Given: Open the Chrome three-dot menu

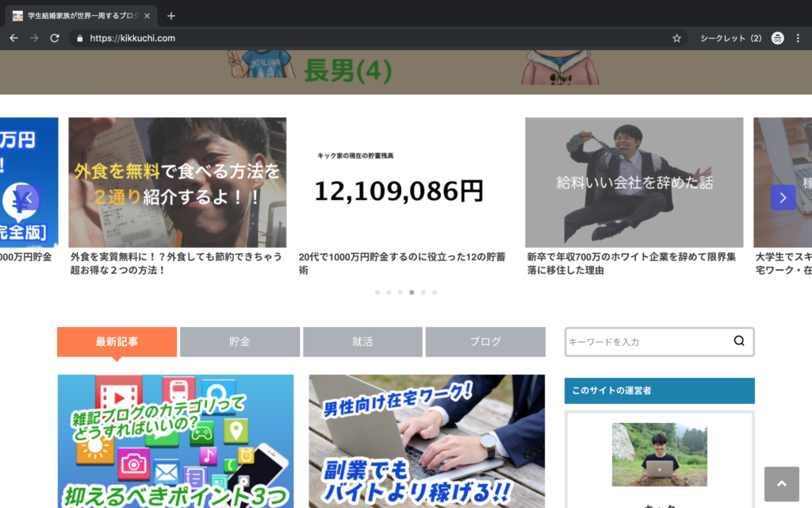Looking at the screenshot, I should click(x=798, y=38).
